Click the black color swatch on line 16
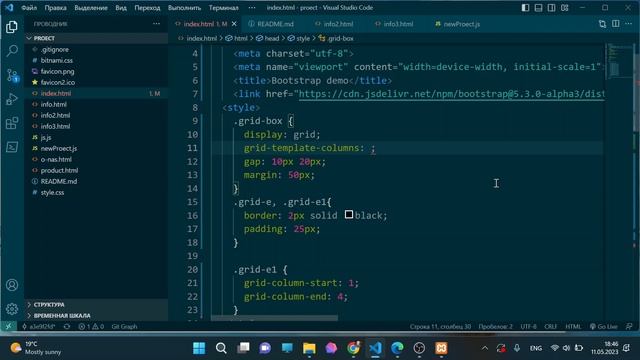The image size is (640, 360). pyautogui.click(x=349, y=215)
